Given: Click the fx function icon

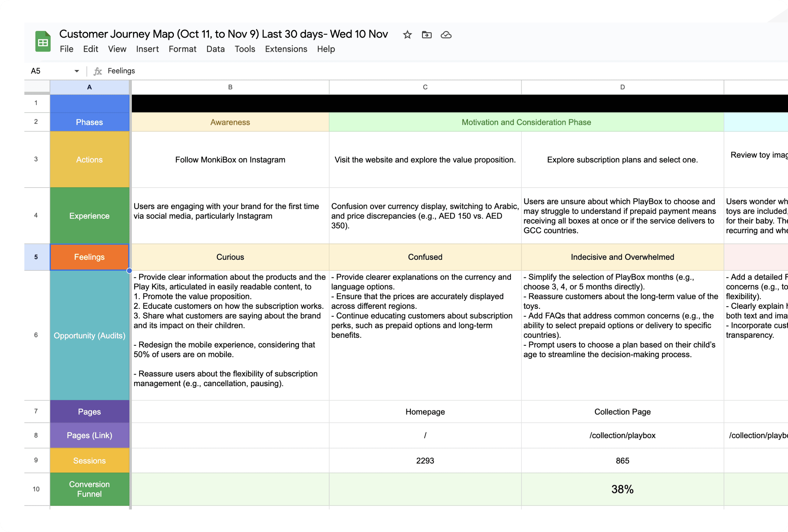Looking at the screenshot, I should (x=98, y=71).
